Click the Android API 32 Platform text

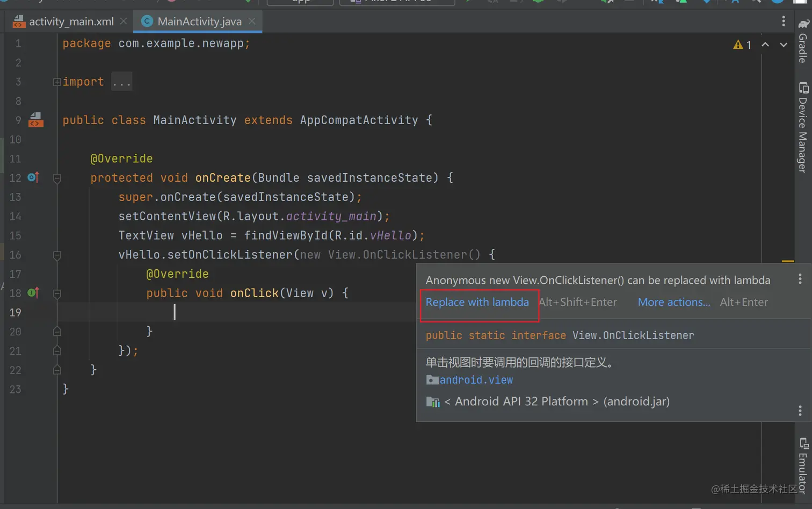[557, 402]
